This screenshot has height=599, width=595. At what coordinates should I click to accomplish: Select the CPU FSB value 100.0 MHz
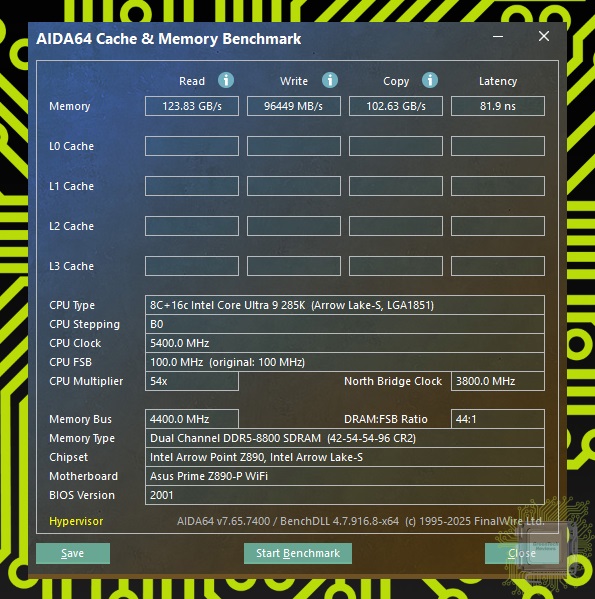pyautogui.click(x=345, y=362)
